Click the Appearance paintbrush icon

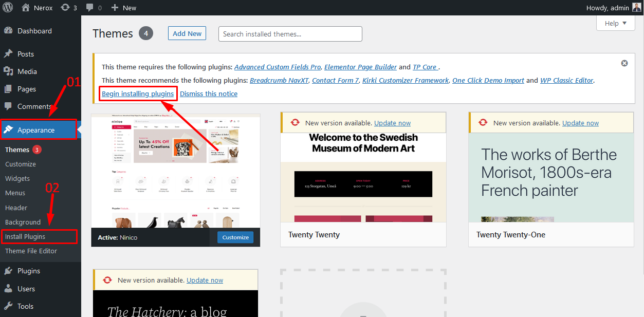tap(8, 130)
